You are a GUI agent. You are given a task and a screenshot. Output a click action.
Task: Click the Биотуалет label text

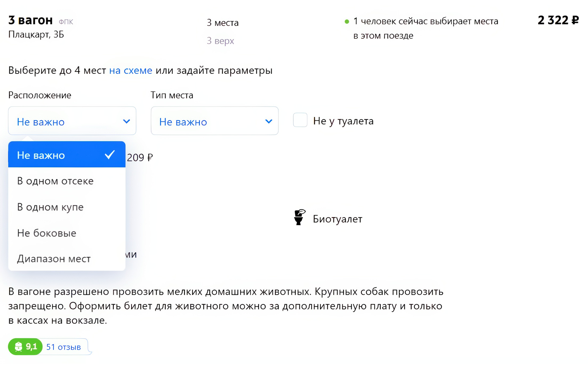coord(338,219)
